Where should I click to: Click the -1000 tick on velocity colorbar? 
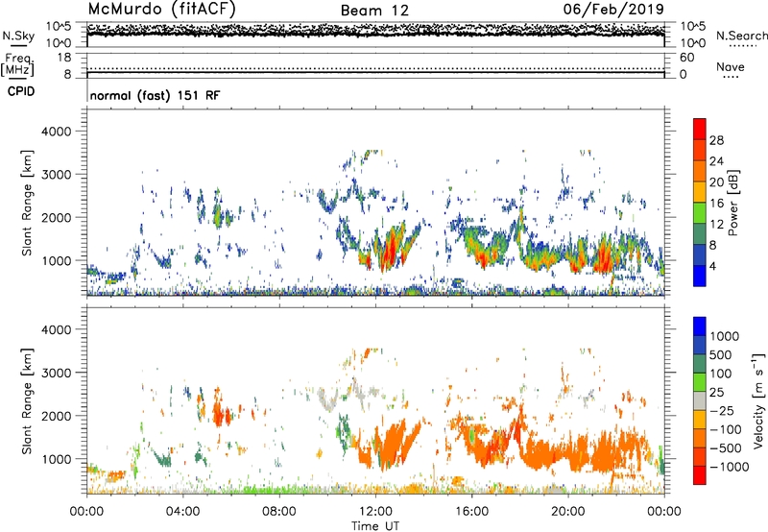coord(729,467)
